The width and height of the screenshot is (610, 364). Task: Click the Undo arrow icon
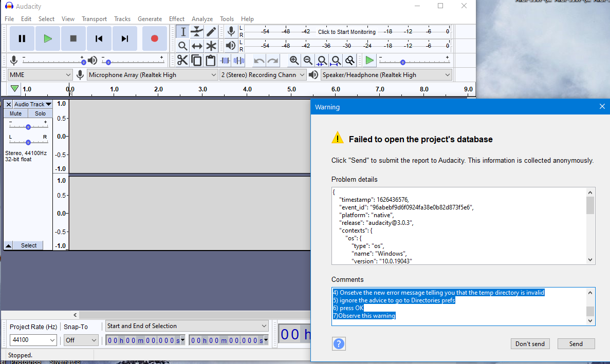[x=258, y=60]
